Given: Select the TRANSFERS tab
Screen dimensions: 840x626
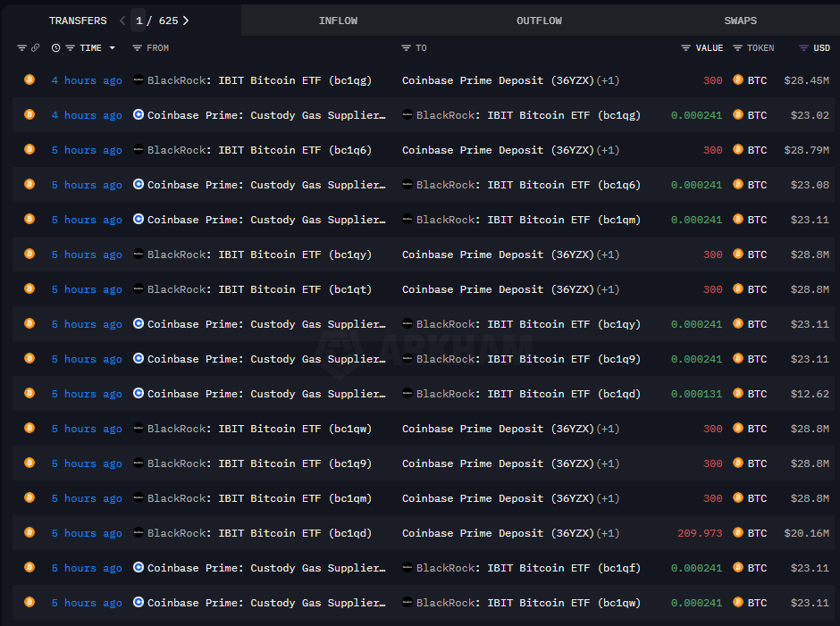Looking at the screenshot, I should click(78, 21).
